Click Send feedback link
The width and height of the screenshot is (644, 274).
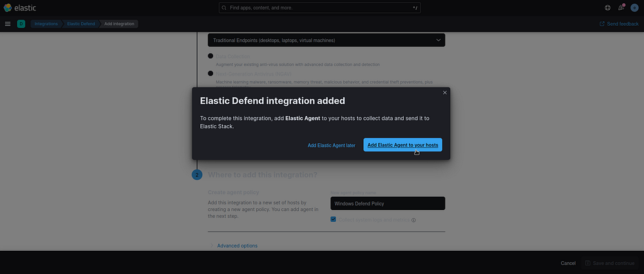pyautogui.click(x=619, y=24)
